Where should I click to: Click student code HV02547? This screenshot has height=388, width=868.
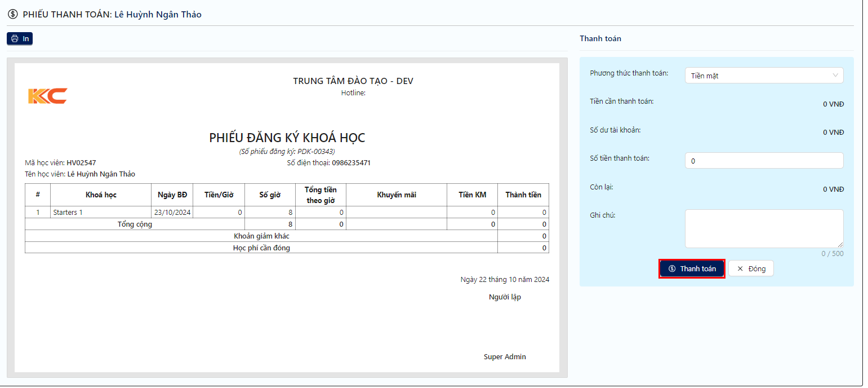click(81, 163)
